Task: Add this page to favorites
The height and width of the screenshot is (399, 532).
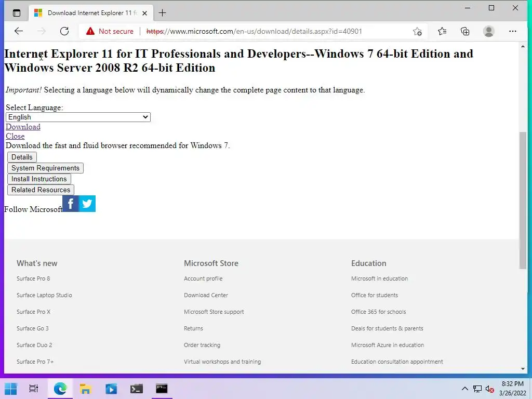Action: 417,31
